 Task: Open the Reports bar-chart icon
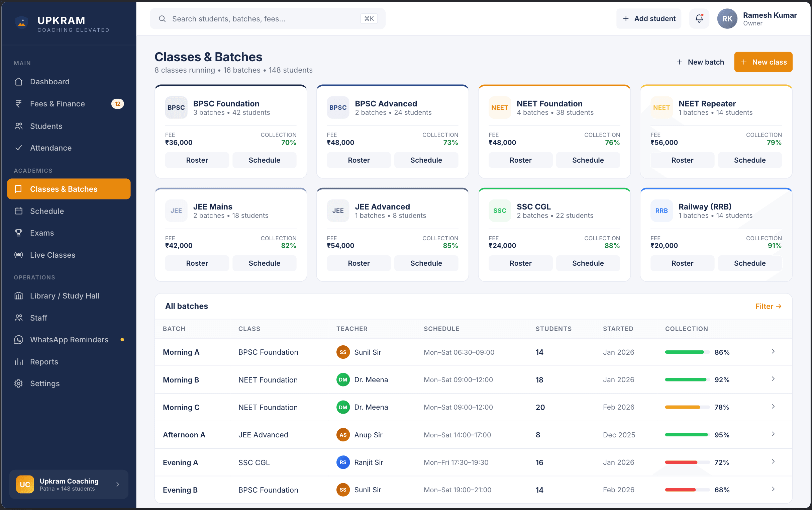pyautogui.click(x=19, y=362)
